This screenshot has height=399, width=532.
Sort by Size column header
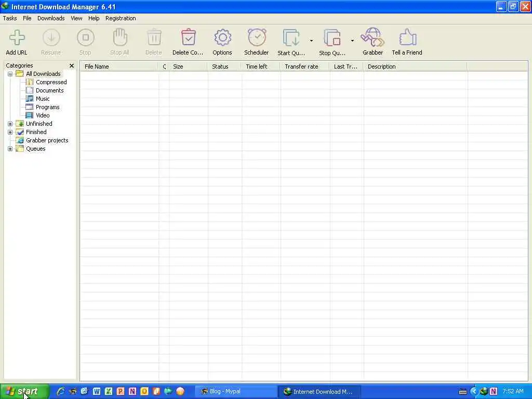[188, 66]
